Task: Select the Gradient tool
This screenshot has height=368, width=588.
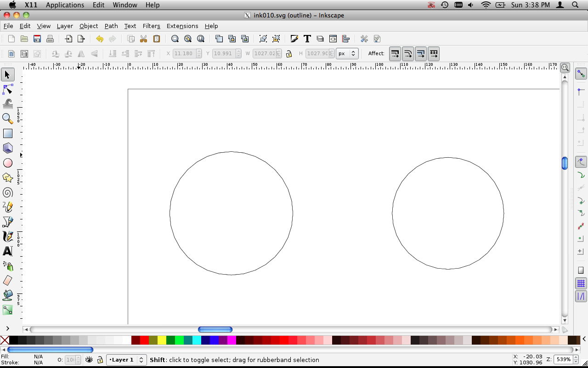Action: click(8, 310)
